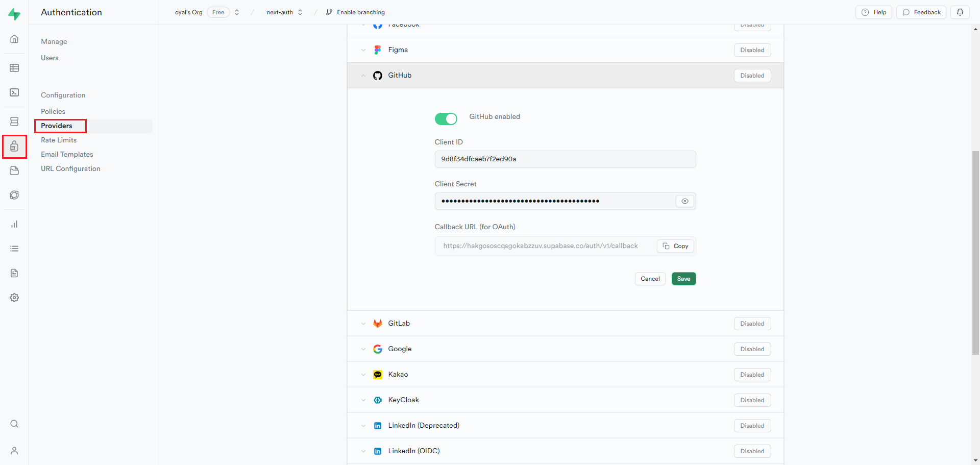
Task: Open the Reports bar chart icon
Action: [14, 224]
